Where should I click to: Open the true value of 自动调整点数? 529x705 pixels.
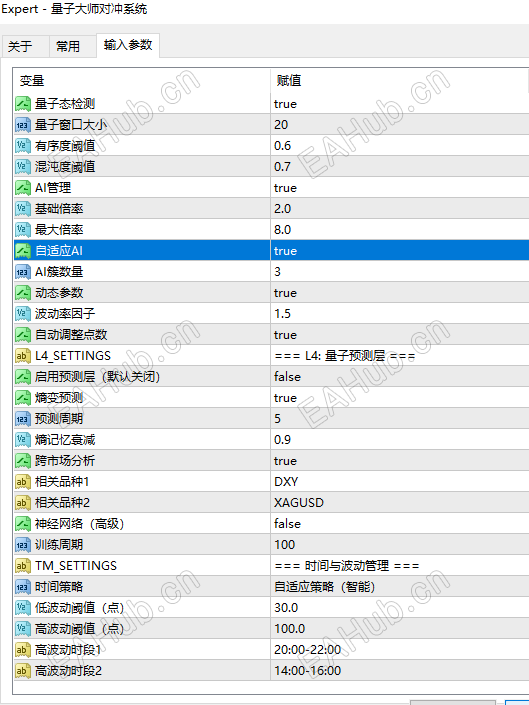400,335
